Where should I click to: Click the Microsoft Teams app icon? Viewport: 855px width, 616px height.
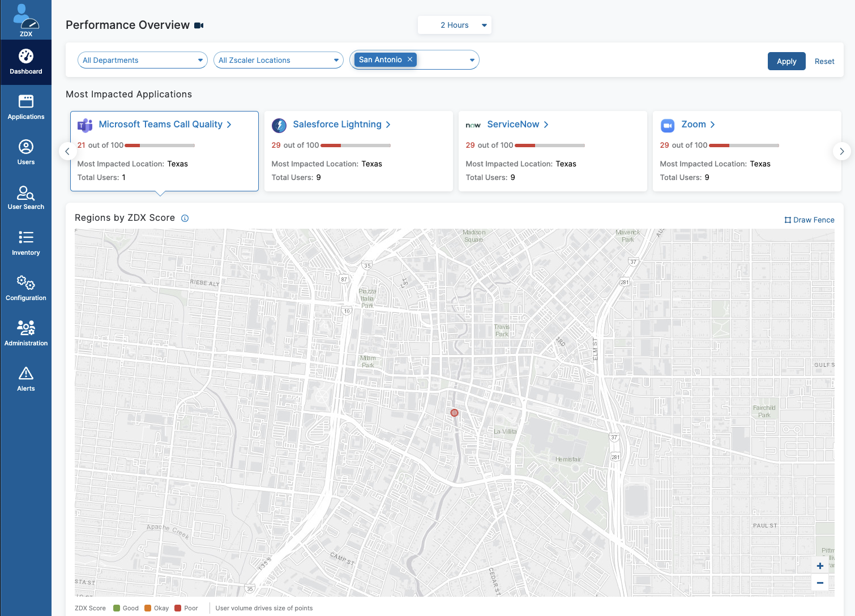coord(85,125)
